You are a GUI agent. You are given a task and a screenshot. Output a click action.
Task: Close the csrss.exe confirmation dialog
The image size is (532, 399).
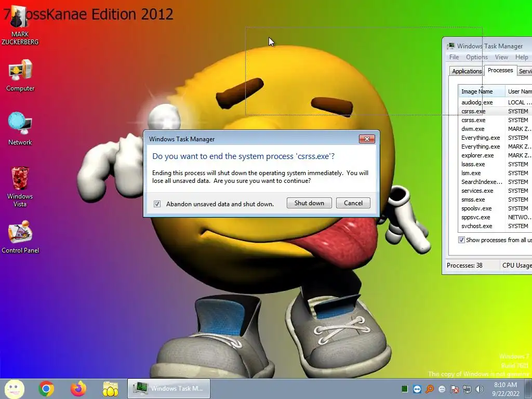(x=367, y=139)
